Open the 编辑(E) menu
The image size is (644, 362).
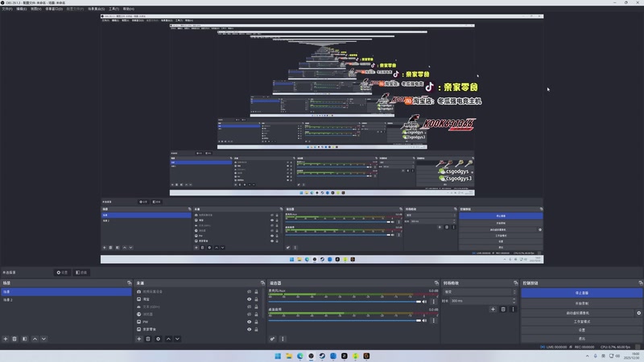(22, 9)
